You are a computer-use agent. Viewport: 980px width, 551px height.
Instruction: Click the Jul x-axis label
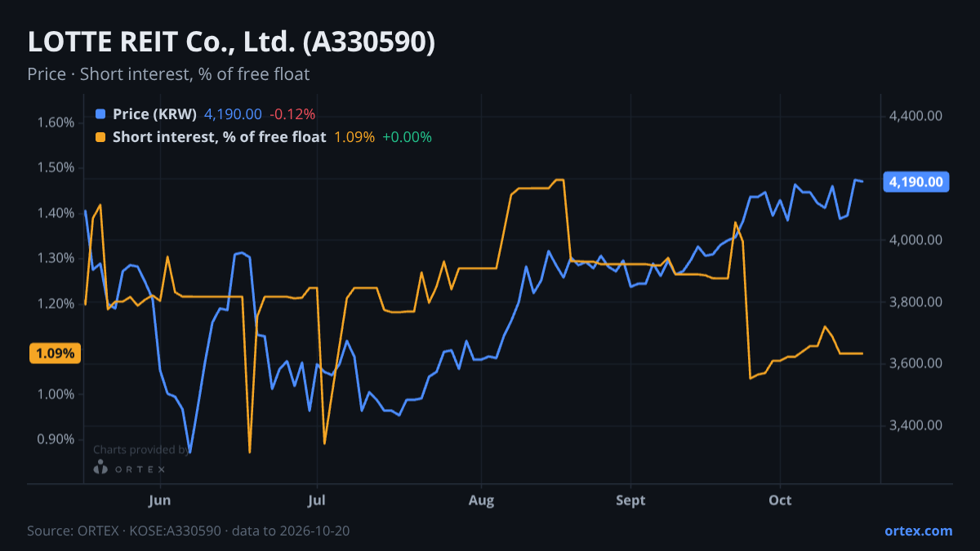click(317, 500)
